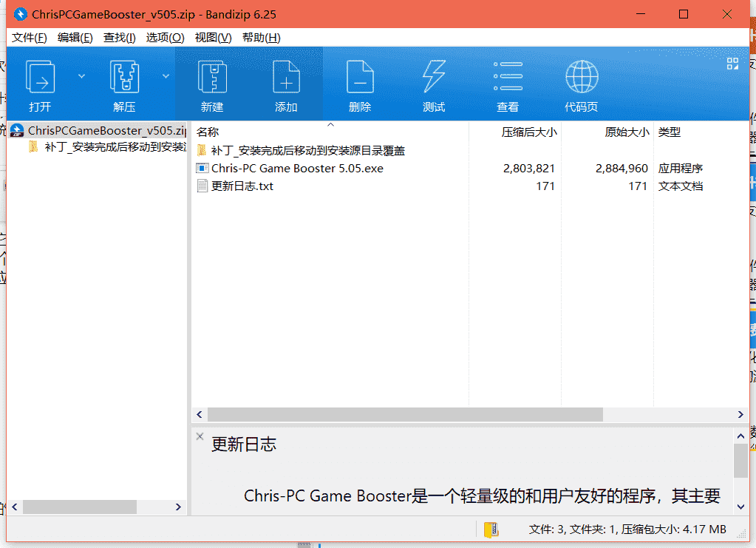Click the Bandizip archive icon in tree

(17, 131)
